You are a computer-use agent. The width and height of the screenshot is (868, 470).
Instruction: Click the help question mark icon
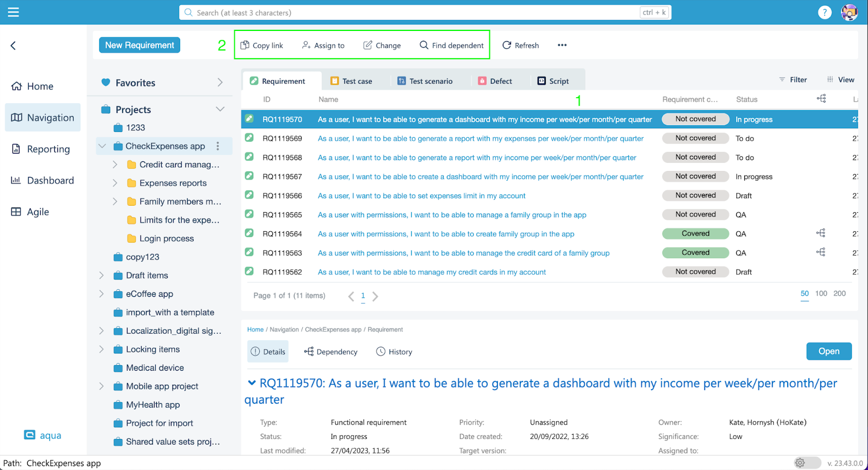tap(824, 12)
